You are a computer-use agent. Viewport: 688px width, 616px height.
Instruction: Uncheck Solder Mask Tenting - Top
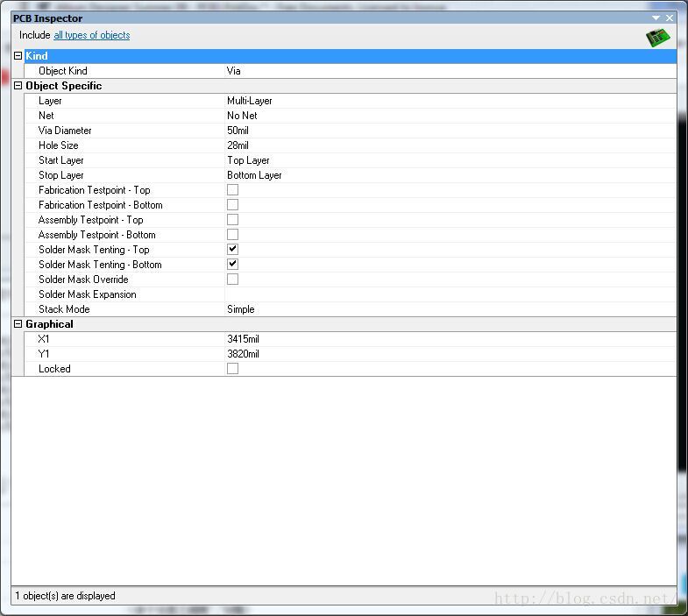click(232, 250)
